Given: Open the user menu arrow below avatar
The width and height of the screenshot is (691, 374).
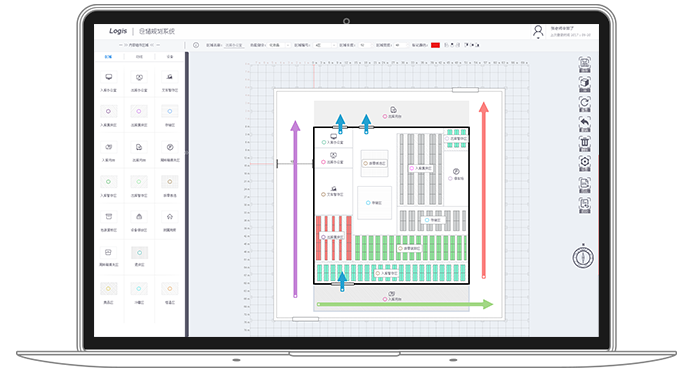Looking at the screenshot, I should pos(538,38).
